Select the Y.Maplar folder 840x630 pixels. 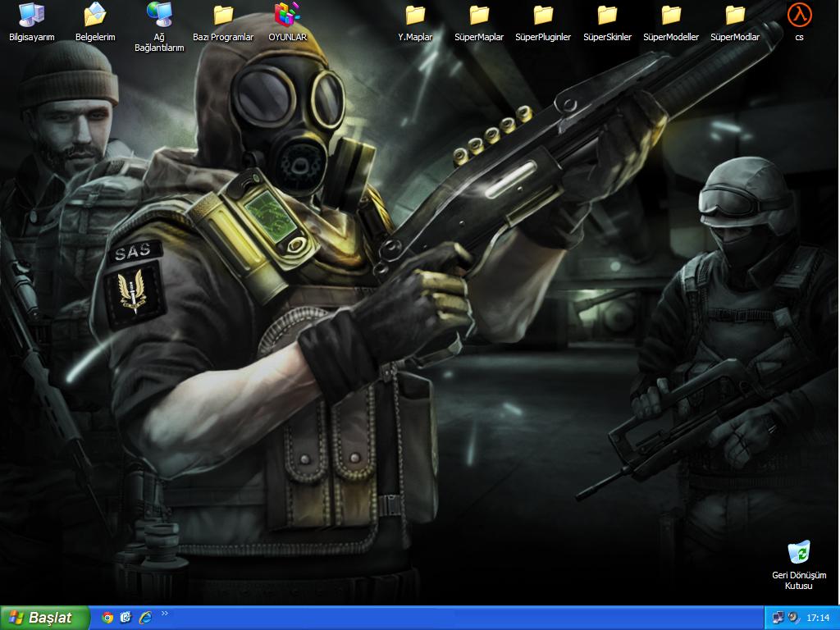415,15
